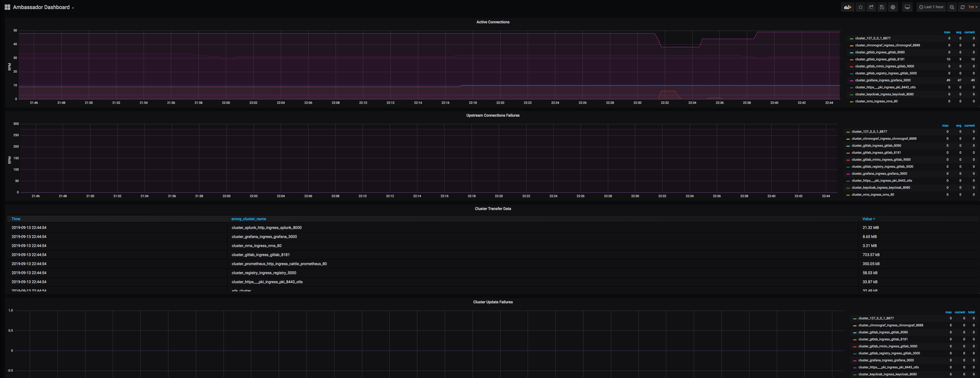Sort table by envoy_cluster_name column
This screenshot has height=378, width=980.
point(248,219)
